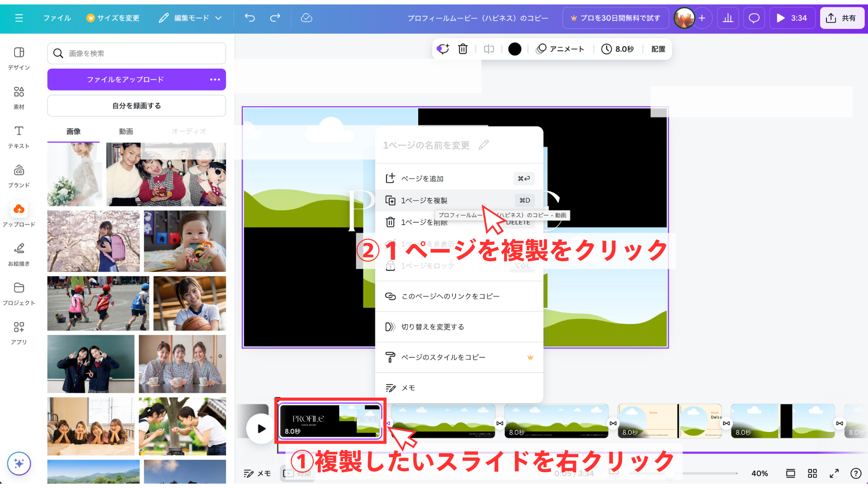The width and height of the screenshot is (868, 488).
Task: Open the user profile avatar
Action: pyautogui.click(x=684, y=18)
